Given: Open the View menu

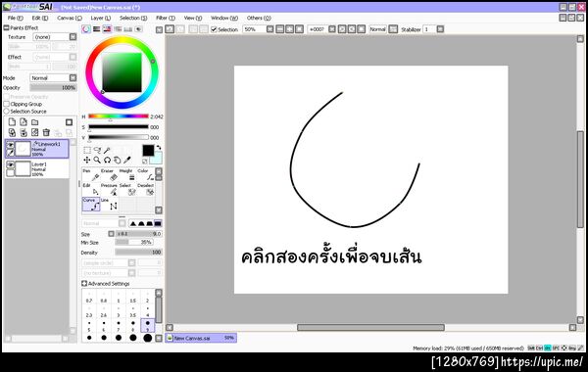Looking at the screenshot, I should [x=193, y=18].
